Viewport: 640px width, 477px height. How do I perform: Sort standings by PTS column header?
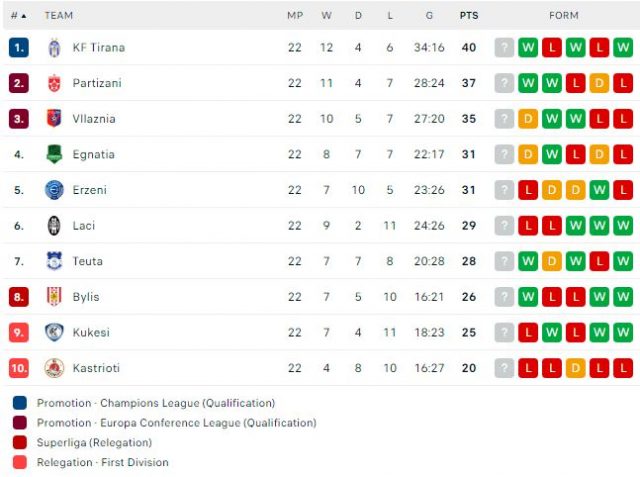click(468, 16)
